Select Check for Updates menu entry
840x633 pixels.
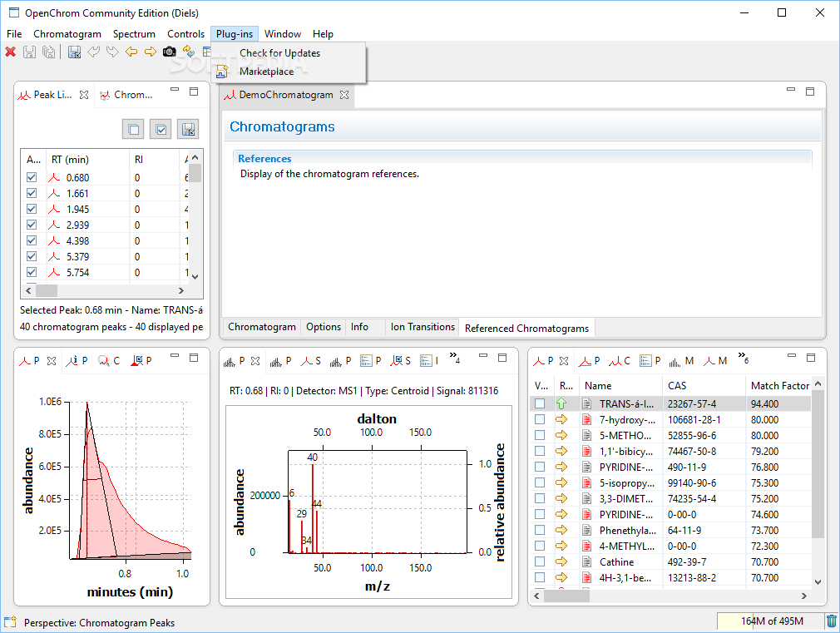279,53
